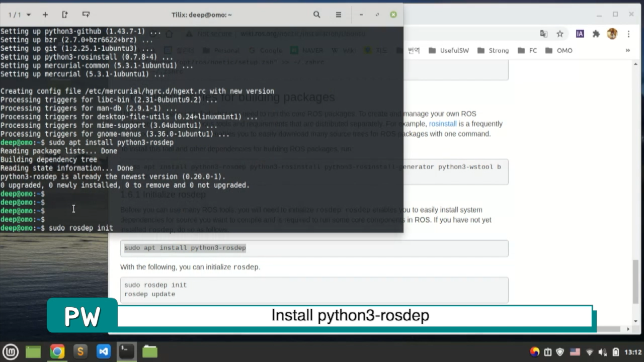Open Visual Studio Code from the taskbar
The width and height of the screenshot is (644, 362).
pyautogui.click(x=104, y=351)
